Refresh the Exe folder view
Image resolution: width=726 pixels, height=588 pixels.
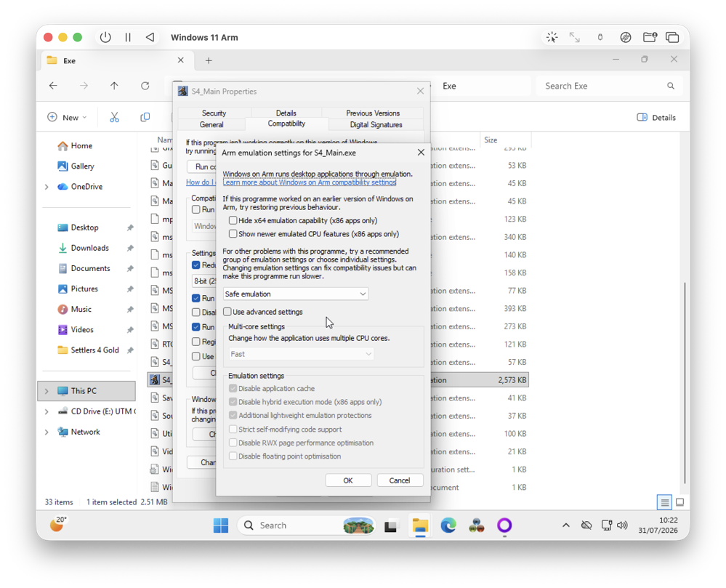(x=145, y=86)
